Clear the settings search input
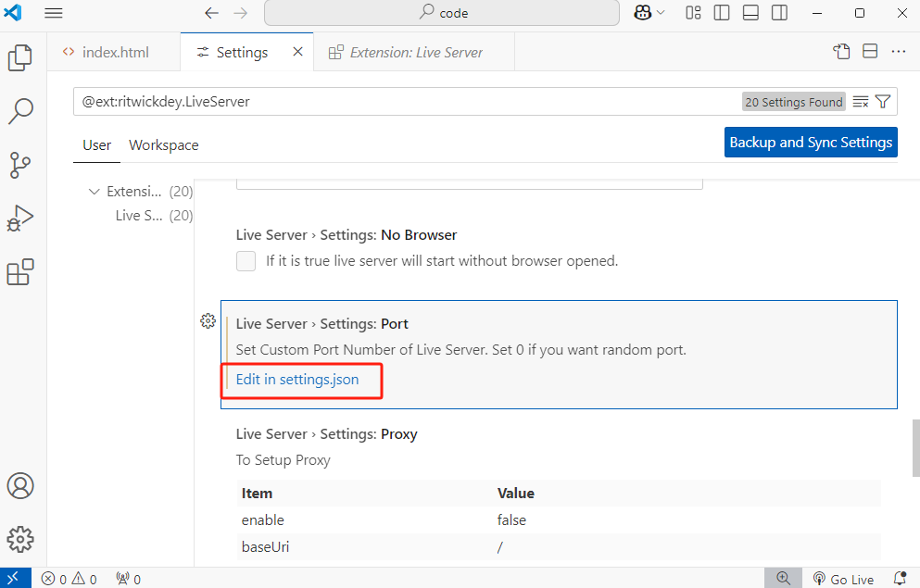Viewport: 920px width, 588px height. (860, 102)
